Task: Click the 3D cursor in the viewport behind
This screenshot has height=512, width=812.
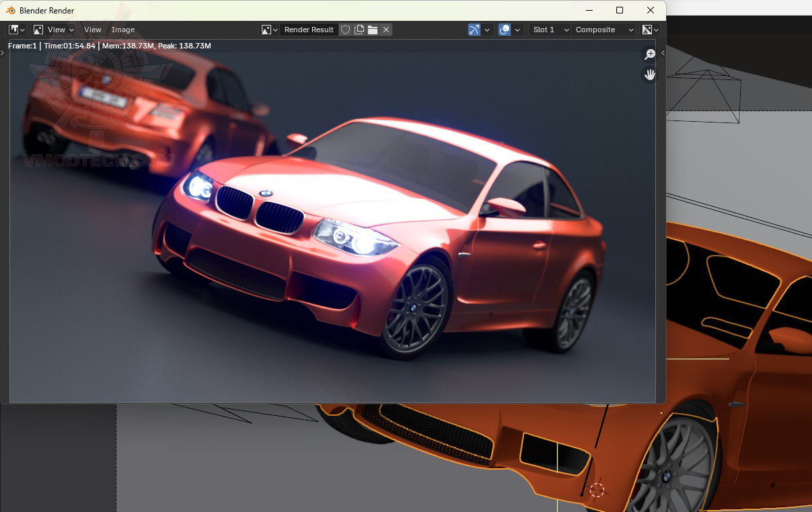Action: pos(597,489)
